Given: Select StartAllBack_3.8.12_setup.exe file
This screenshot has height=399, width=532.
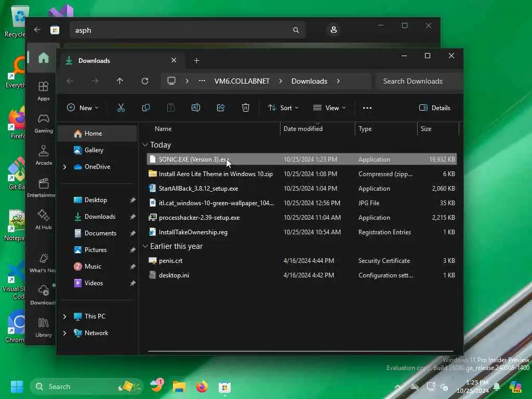Looking at the screenshot, I should [302, 188].
